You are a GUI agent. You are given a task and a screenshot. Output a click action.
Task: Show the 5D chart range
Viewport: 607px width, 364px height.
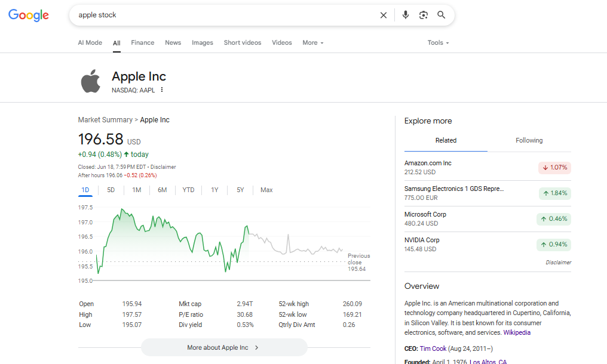[111, 190]
